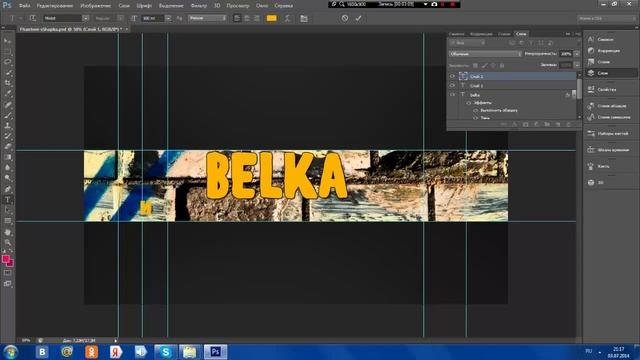Select the Hand tool
The image size is (640, 360).
click(7, 232)
